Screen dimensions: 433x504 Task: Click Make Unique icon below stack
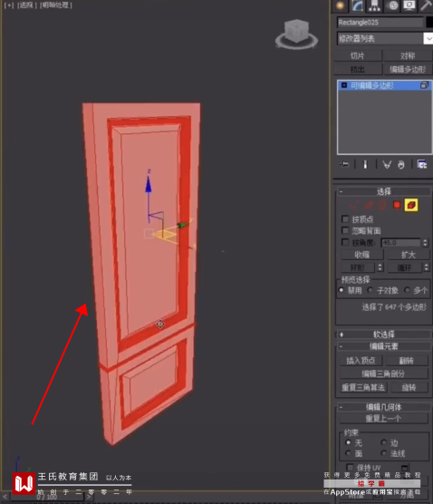[387, 165]
